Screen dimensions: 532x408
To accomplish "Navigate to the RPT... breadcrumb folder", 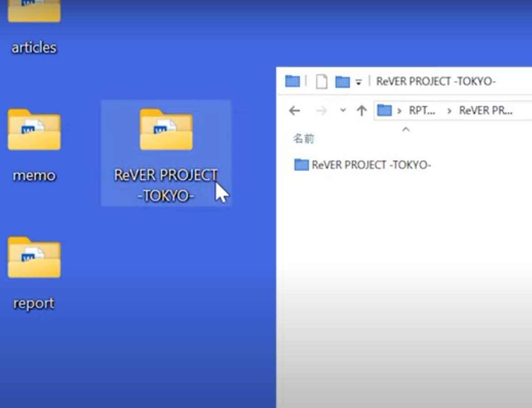I will (x=422, y=111).
